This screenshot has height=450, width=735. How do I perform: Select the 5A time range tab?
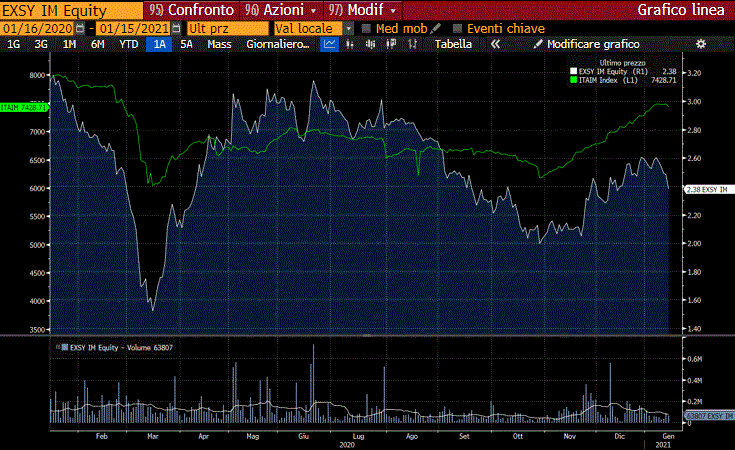click(186, 44)
